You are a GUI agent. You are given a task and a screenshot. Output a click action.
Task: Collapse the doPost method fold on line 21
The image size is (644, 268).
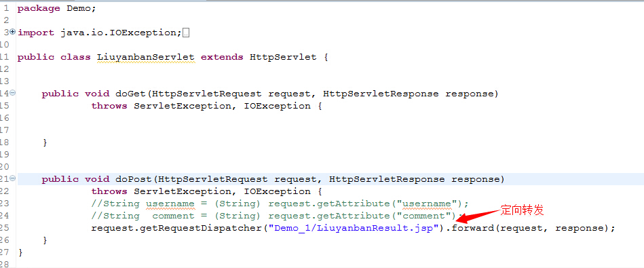(12, 178)
